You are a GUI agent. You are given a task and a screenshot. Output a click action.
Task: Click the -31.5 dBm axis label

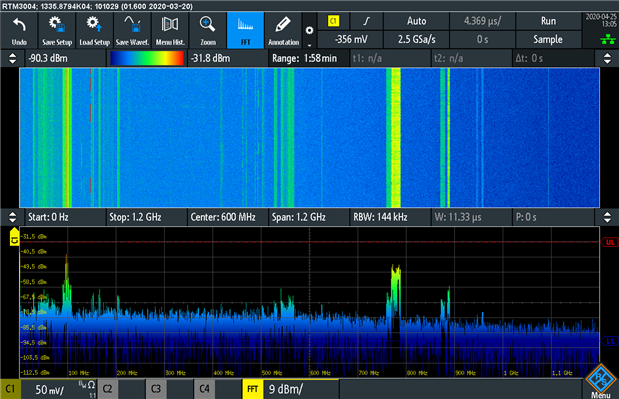34,237
